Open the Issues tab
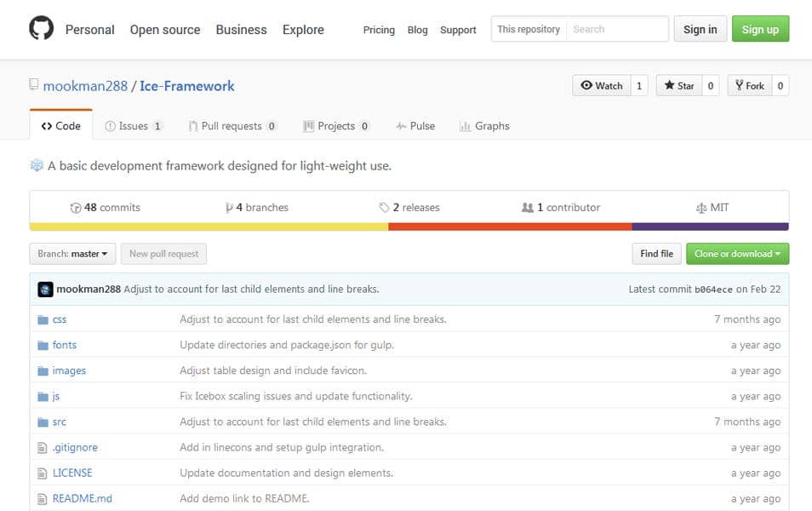 tap(134, 126)
